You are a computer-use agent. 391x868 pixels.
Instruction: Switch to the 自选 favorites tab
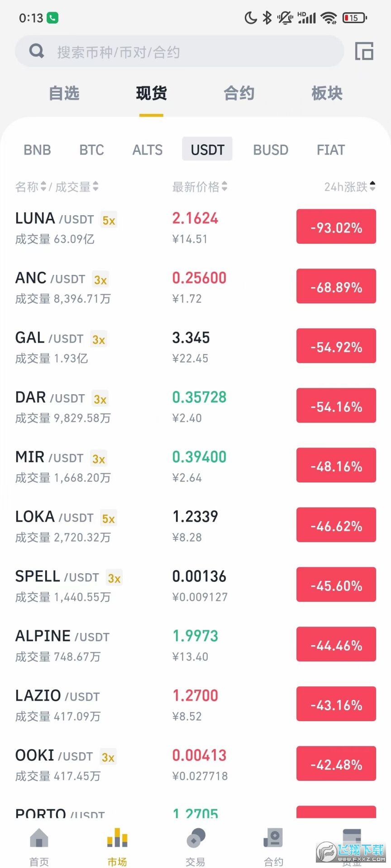(64, 93)
